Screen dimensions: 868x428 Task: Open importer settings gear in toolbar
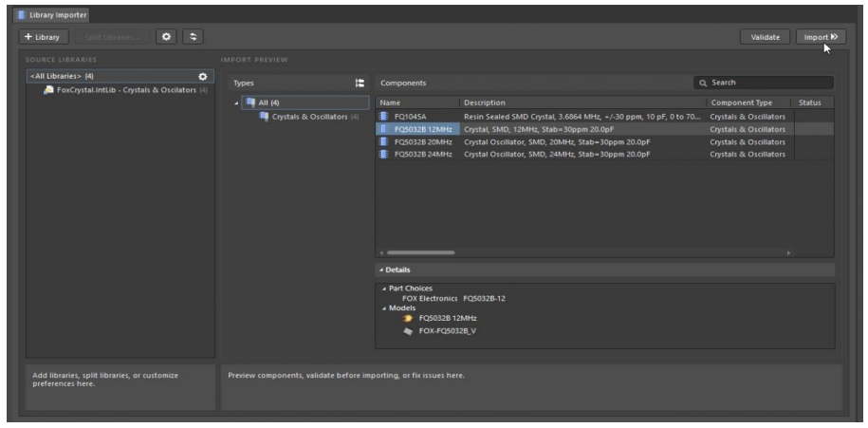tap(166, 37)
